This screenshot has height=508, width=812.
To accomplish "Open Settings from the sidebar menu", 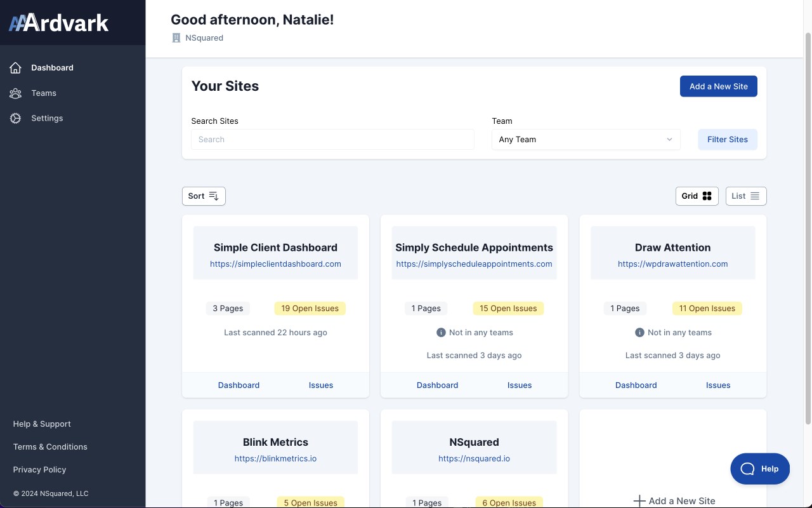I will click(x=47, y=119).
